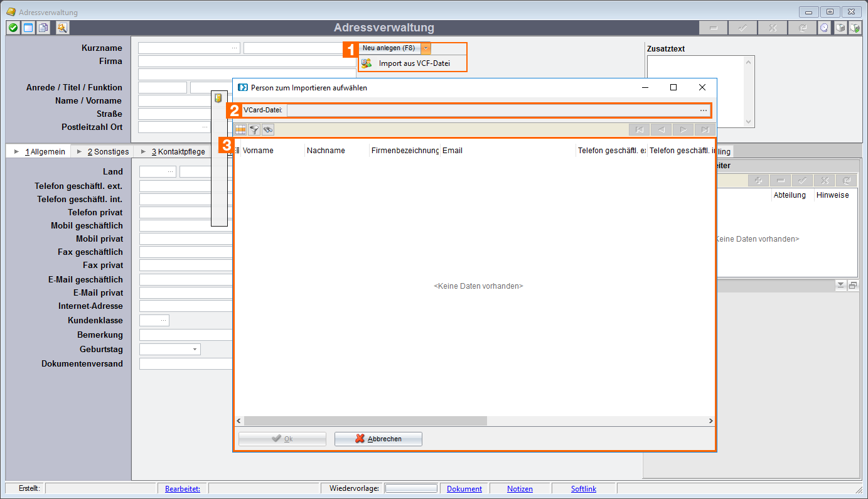
Task: Click the column chooser icon left of Vorname
Action: point(237,151)
